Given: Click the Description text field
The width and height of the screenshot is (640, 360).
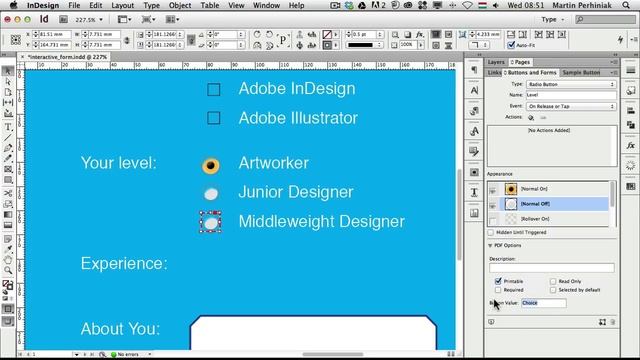Looking at the screenshot, I should (x=551, y=268).
